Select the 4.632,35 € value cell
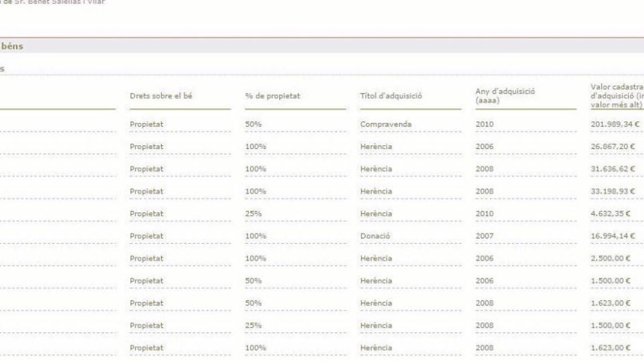Screen dimensions: 644x363 coord(611,213)
